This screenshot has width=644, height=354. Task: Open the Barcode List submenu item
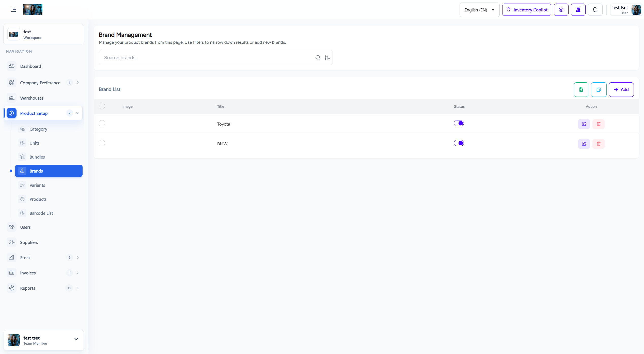point(49,213)
